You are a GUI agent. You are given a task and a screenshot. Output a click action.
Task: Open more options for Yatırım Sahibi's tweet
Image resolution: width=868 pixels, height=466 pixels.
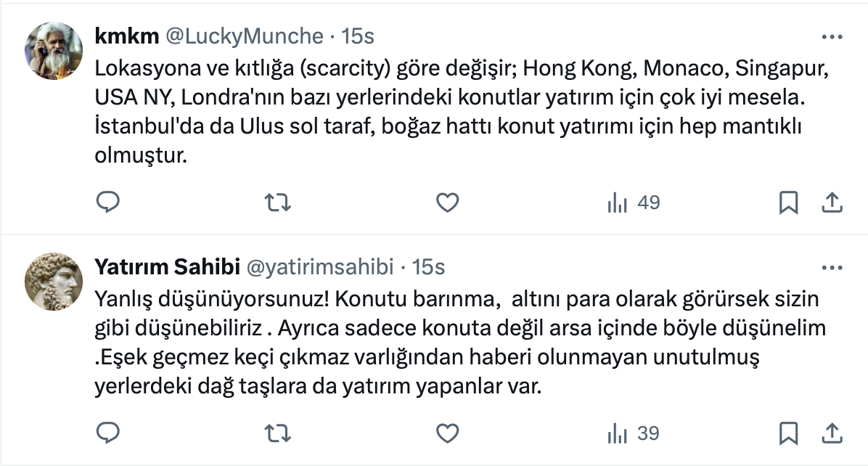click(x=831, y=267)
